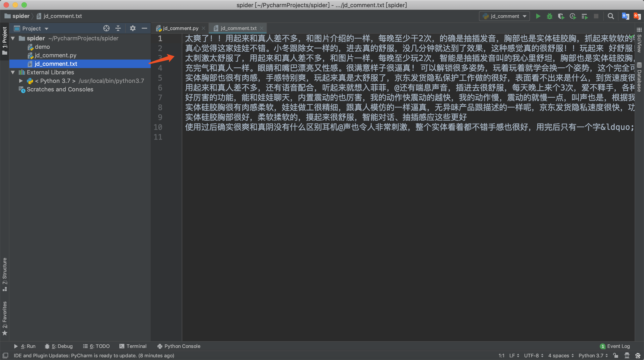Screen dimensions: 644x360
Task: Open Search Everywhere magnifier icon
Action: 610,16
